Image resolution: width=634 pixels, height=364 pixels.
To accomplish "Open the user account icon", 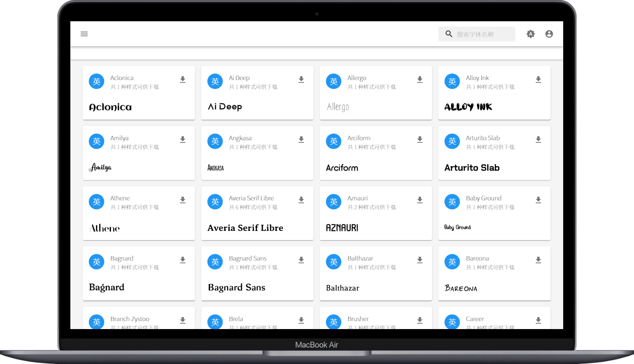I will click(x=549, y=34).
